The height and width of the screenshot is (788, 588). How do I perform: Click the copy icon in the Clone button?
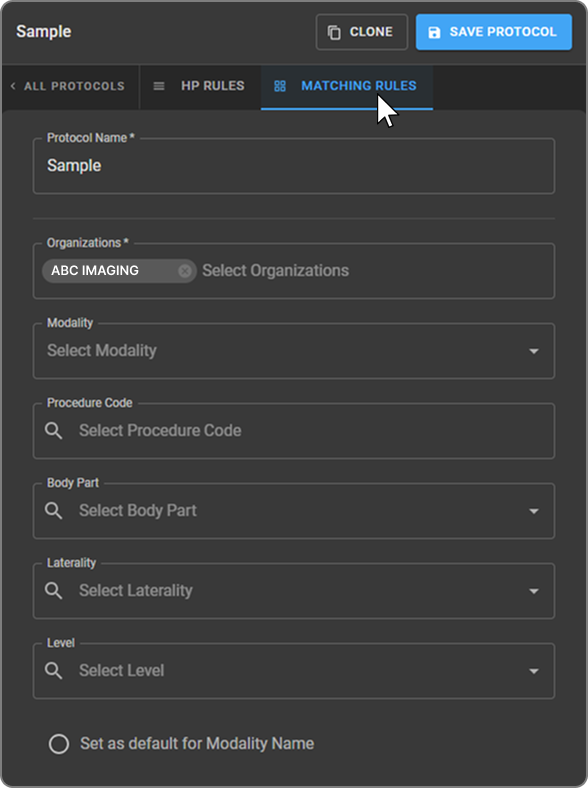click(x=334, y=32)
